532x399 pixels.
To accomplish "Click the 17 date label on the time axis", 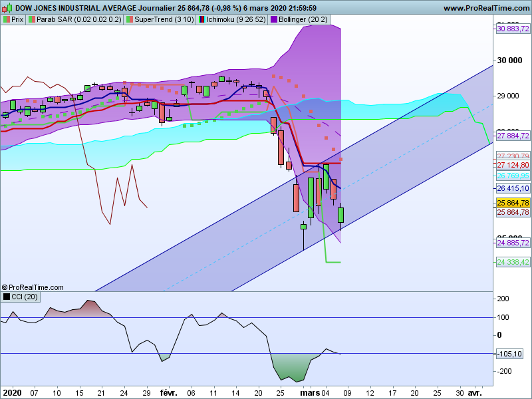I will coord(392,393).
